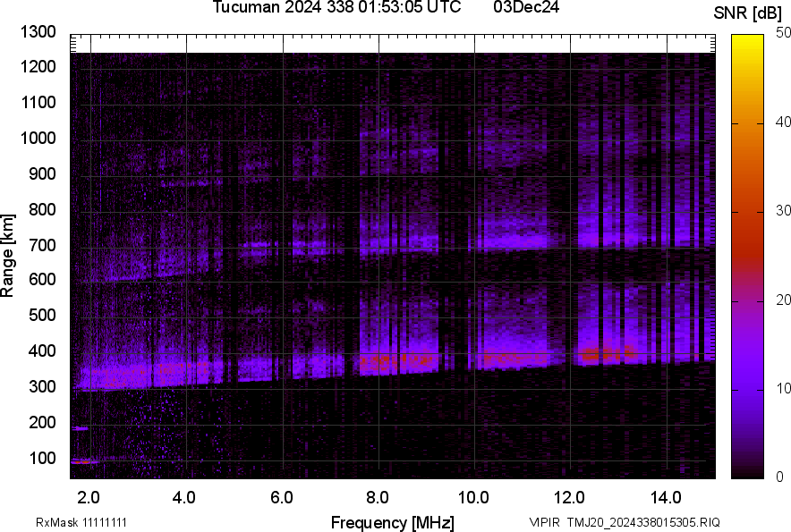This screenshot has width=791, height=532.
Task: Click the colorbar tick value '10'
Action: coord(784,388)
